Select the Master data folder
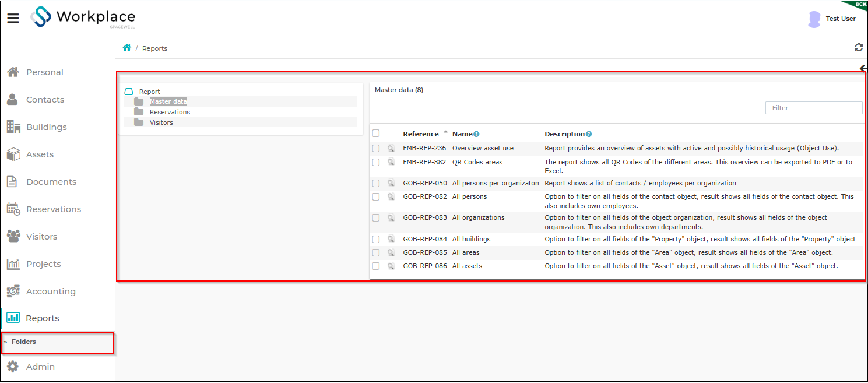This screenshot has width=868, height=383. coord(168,101)
